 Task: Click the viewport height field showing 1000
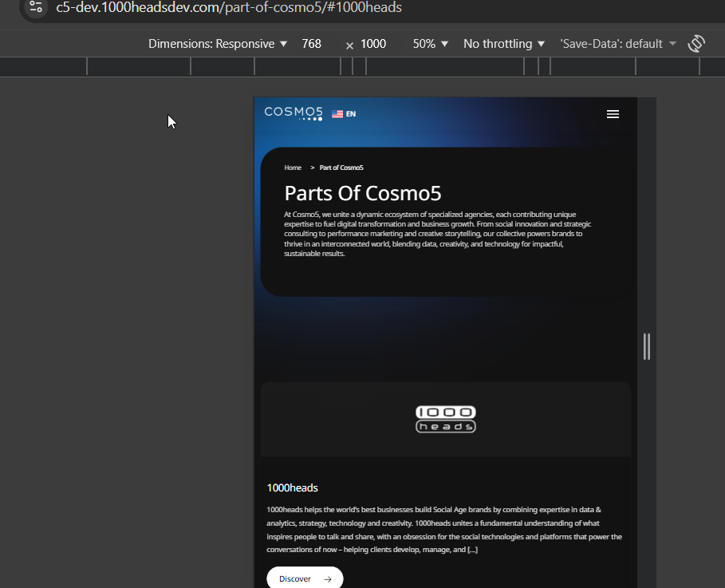373,44
